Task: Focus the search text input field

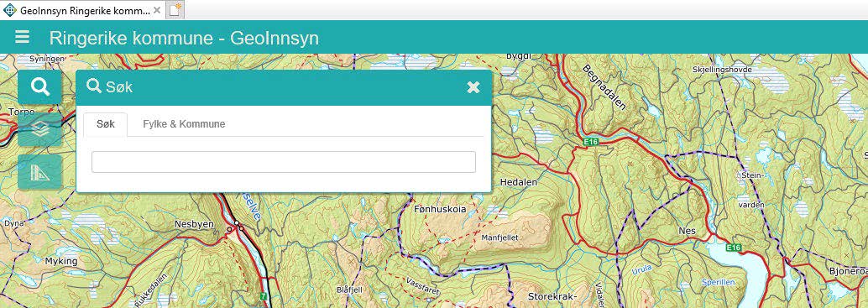Action: 284,161
